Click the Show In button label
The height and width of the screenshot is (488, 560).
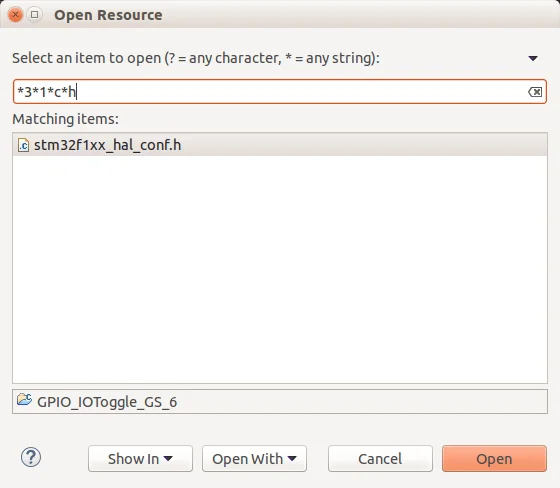click(x=134, y=459)
